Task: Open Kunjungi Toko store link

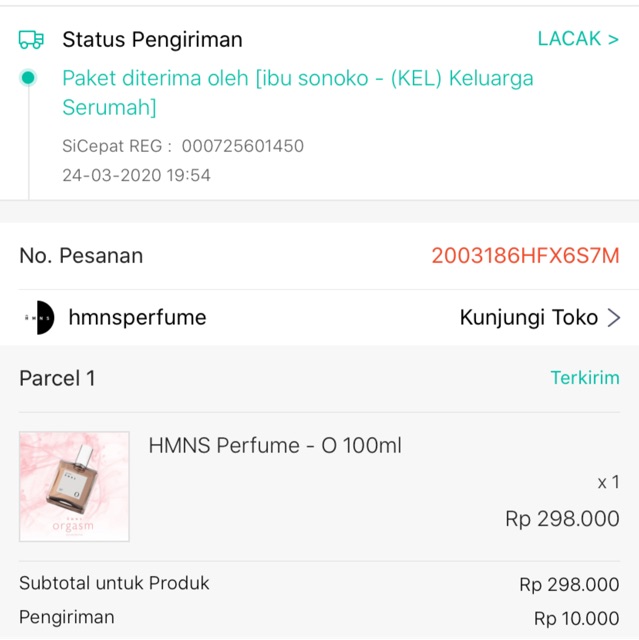Action: coord(528,318)
